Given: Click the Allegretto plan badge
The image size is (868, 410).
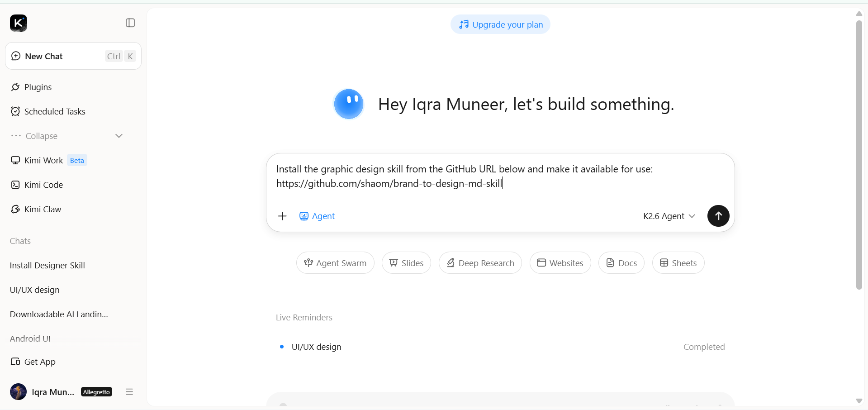Looking at the screenshot, I should click(x=96, y=392).
